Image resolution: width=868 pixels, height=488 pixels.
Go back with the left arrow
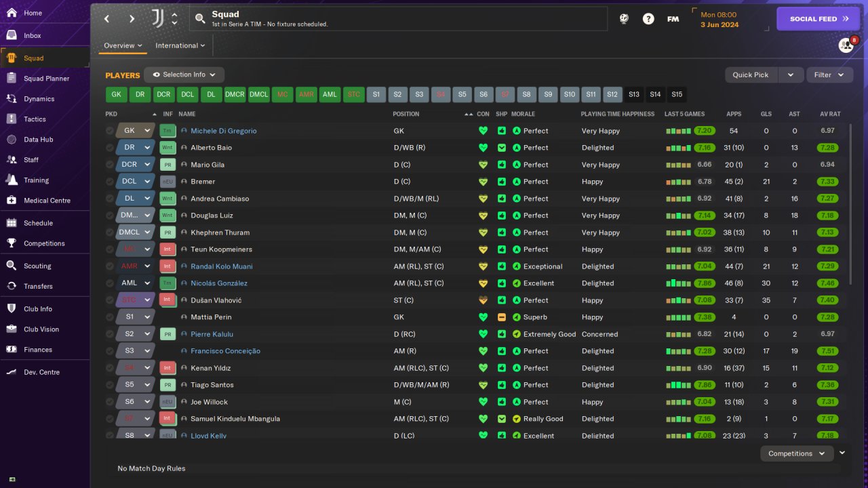click(x=106, y=19)
